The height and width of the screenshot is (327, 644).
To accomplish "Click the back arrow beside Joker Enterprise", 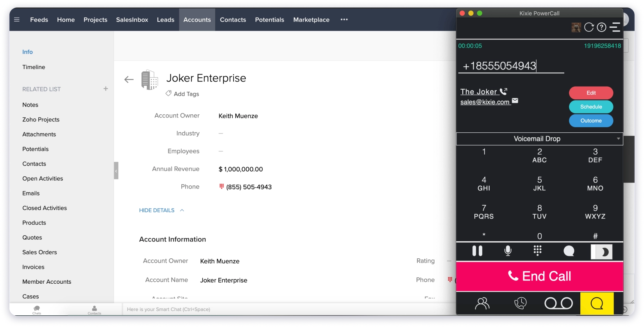I will coord(129,80).
